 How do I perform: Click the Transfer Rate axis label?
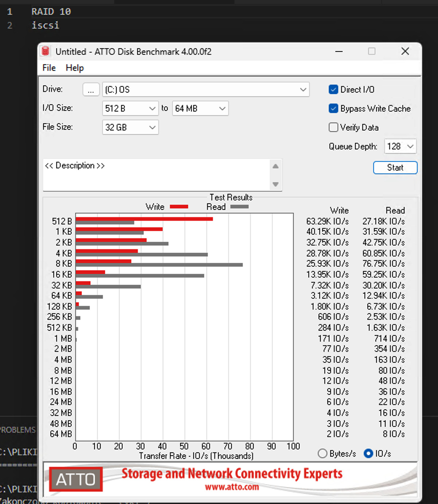[x=196, y=456]
